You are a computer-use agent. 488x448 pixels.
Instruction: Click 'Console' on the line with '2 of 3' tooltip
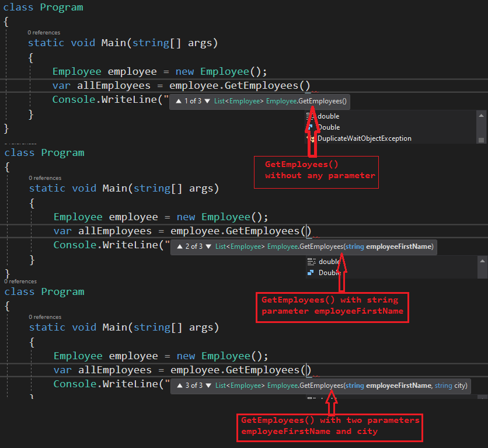coord(75,245)
